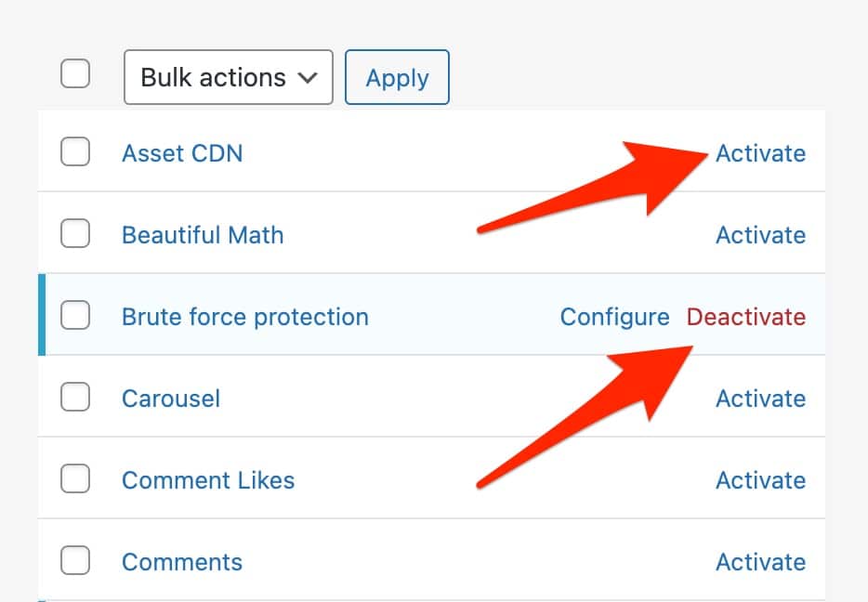Open the Asset CDN module name link
Image resolution: width=868 pixels, height=602 pixels.
(182, 153)
